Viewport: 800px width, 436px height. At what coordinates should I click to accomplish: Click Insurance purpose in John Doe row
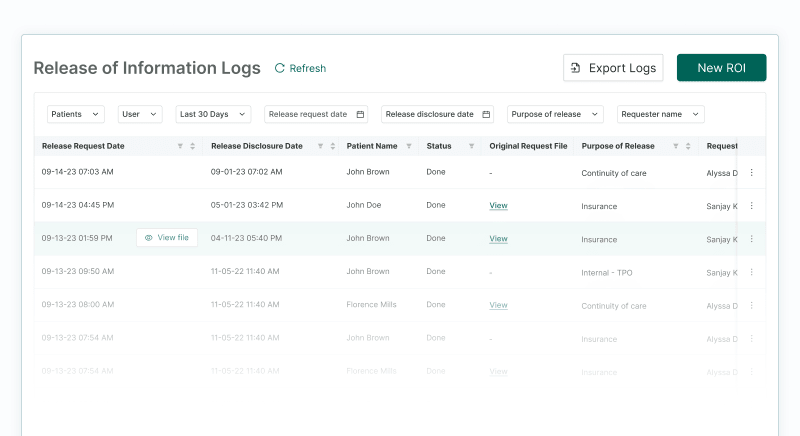pos(599,207)
